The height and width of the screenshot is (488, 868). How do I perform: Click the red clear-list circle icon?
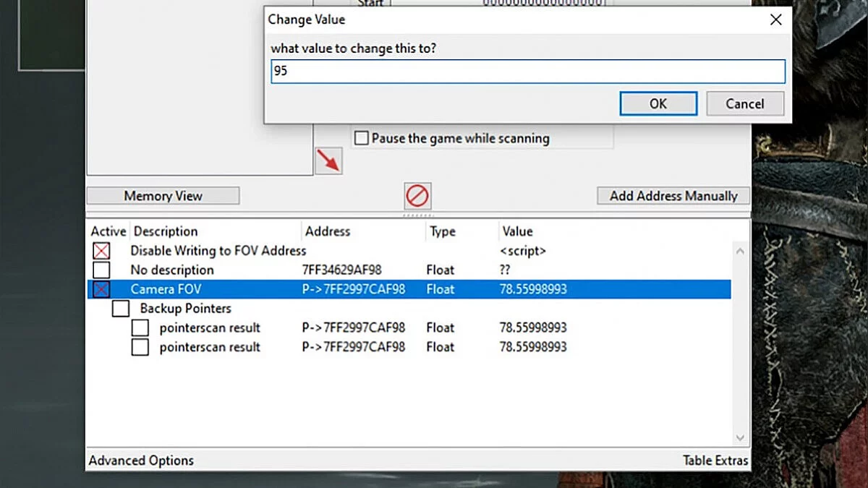point(417,195)
